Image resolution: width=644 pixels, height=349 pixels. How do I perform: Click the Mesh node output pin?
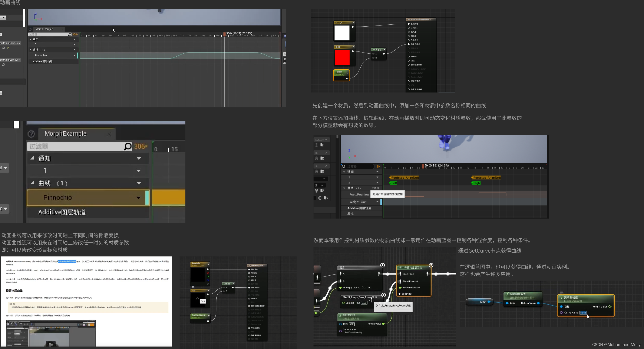[x=489, y=302]
